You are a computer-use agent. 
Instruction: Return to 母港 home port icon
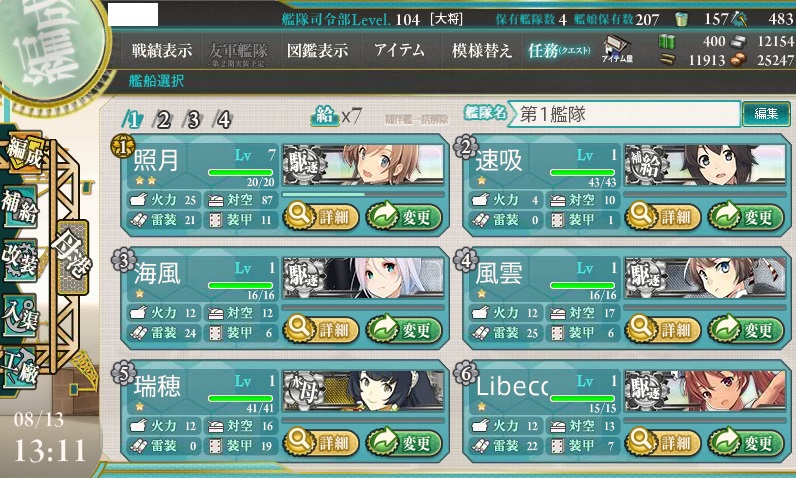coord(72,258)
